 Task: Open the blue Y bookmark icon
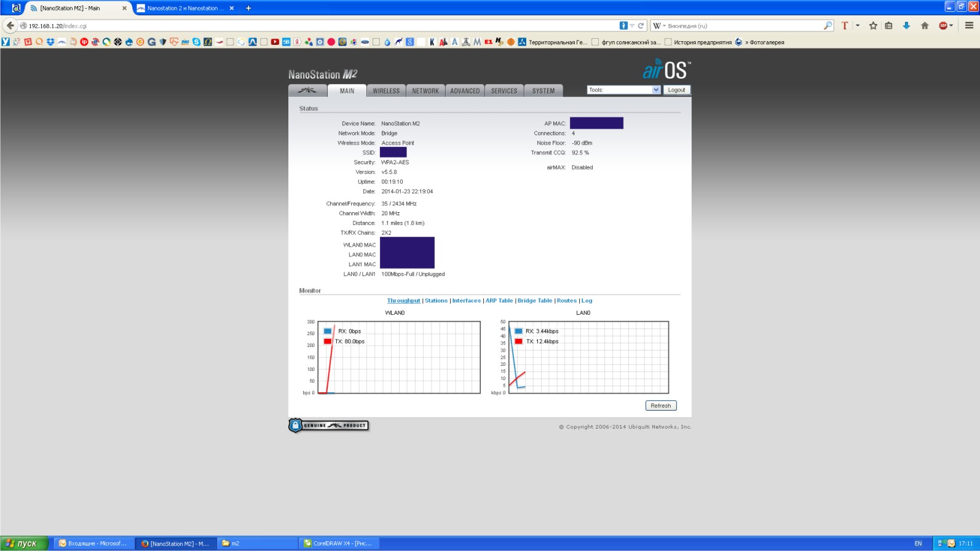[x=5, y=42]
